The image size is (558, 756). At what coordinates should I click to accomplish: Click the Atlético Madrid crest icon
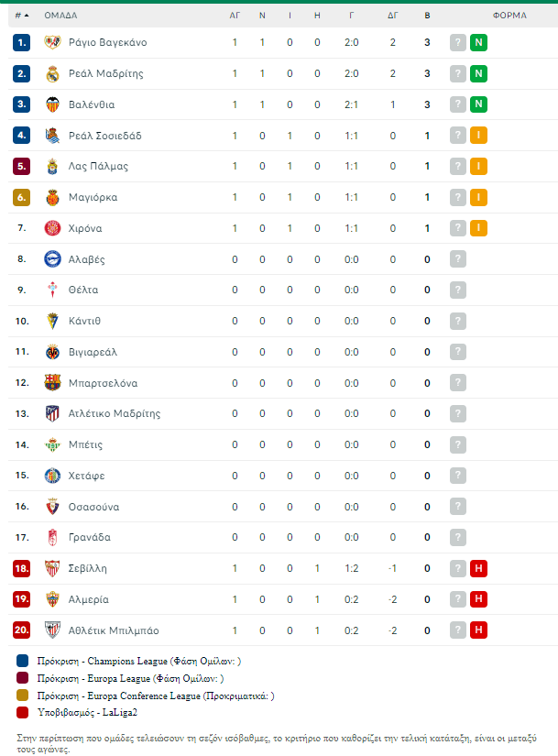tap(52, 413)
